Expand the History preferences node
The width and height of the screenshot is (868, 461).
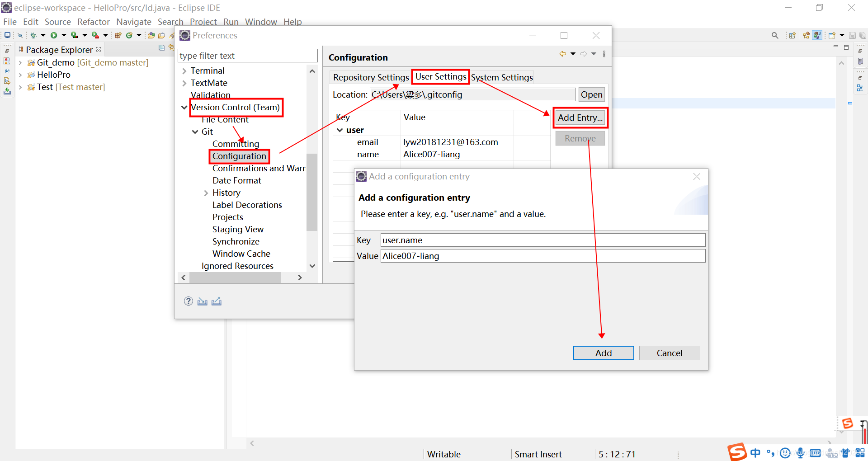pyautogui.click(x=206, y=193)
